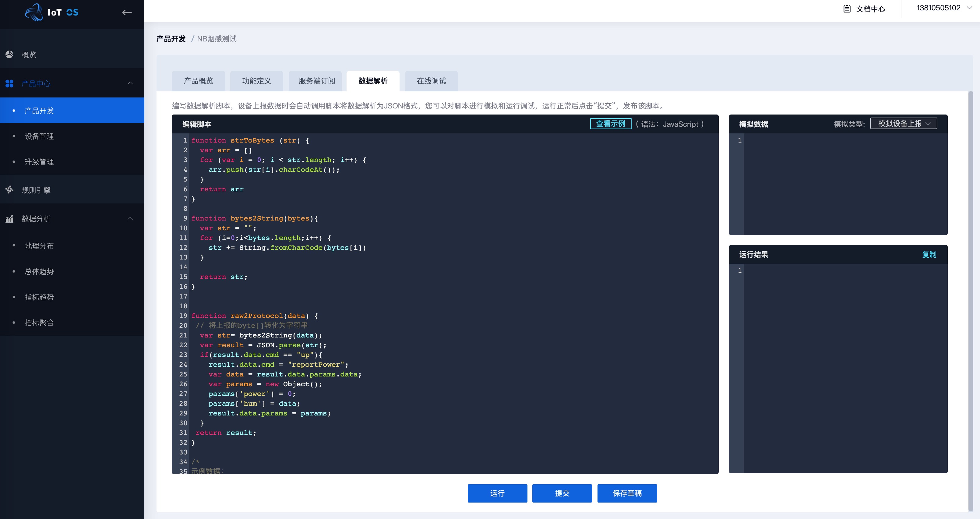Switch to the 在线调试 tab
This screenshot has width=980, height=519.
(x=431, y=81)
